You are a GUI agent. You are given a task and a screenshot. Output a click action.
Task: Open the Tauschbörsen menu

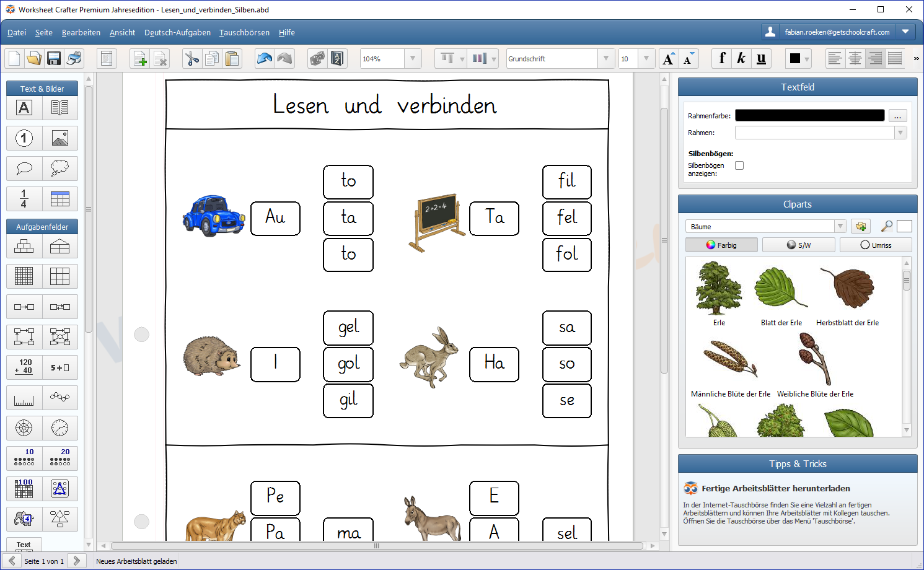point(244,33)
